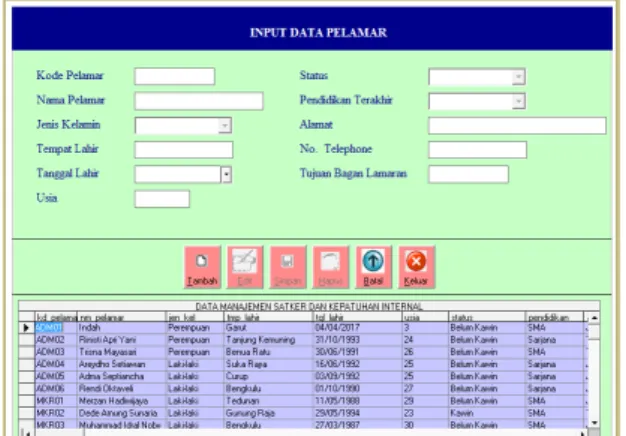
Task: Click the nm_pelamar column header
Action: 121,317
